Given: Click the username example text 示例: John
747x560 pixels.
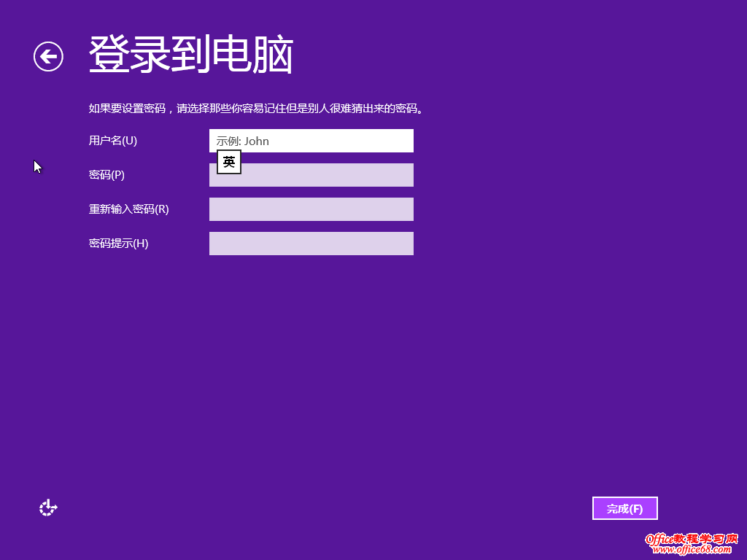Looking at the screenshot, I should (x=243, y=140).
